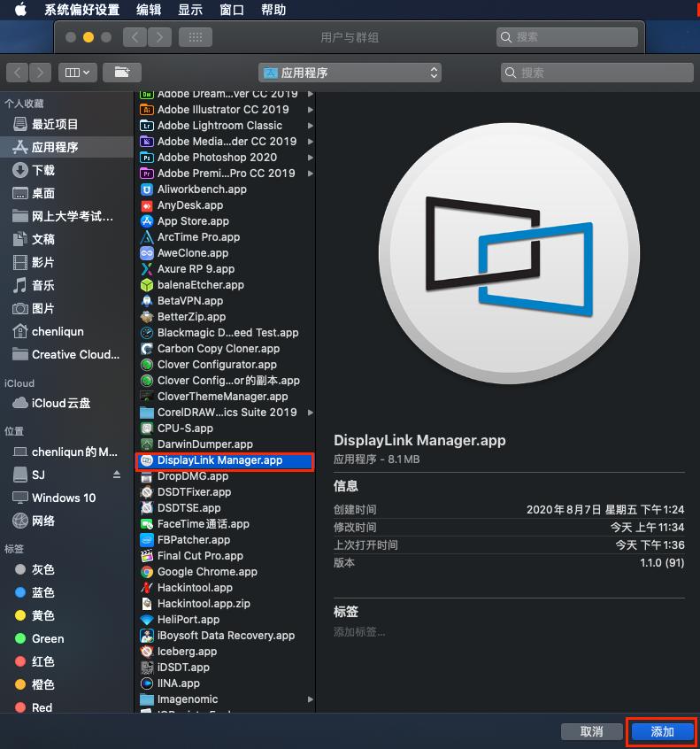Select Google Chrome.app
This screenshot has width=700, height=749.
pos(226,571)
